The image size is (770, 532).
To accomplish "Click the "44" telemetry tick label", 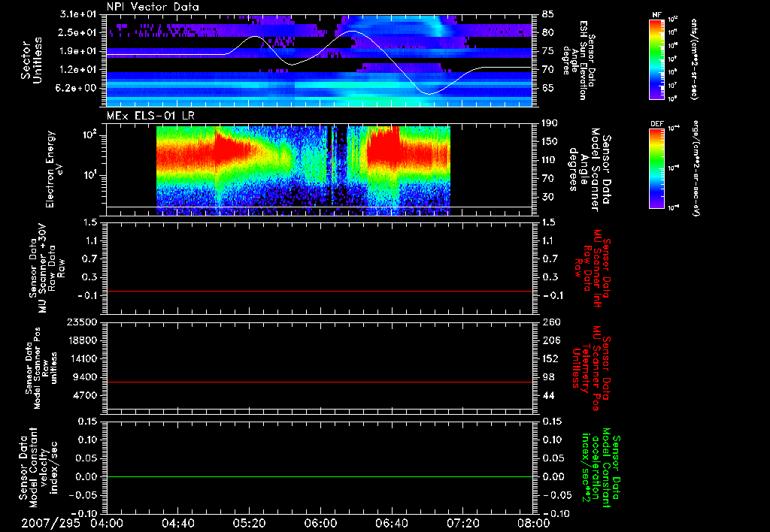I will pyautogui.click(x=548, y=395).
